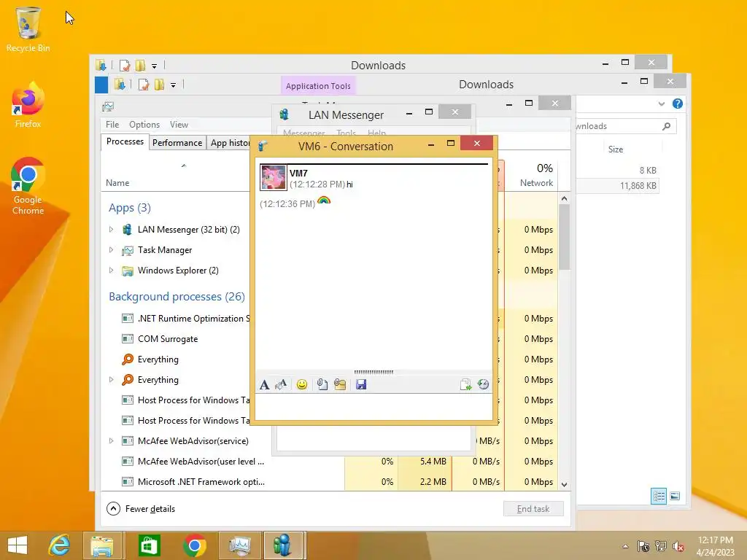Click the properties icon in front Downloads titlebar
The width and height of the screenshot is (747, 560).
point(143,85)
